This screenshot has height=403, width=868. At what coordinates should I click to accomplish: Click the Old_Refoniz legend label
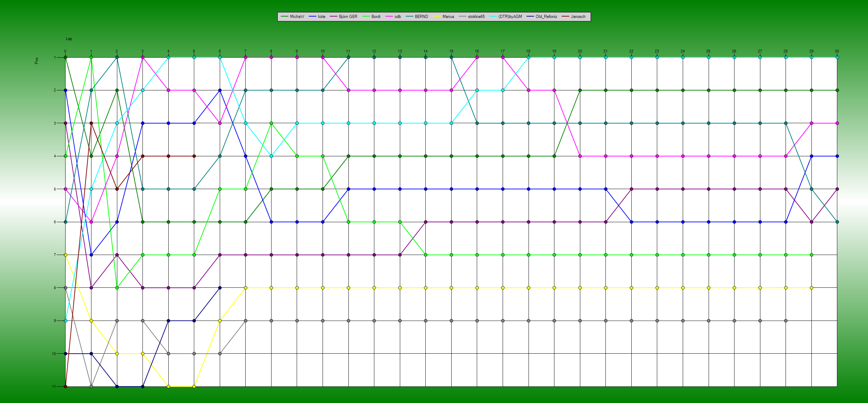[x=546, y=17]
